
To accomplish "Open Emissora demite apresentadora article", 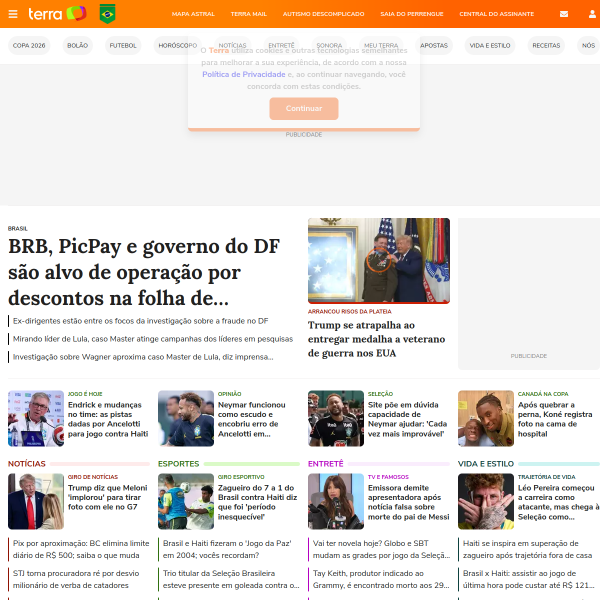I will [x=408, y=502].
